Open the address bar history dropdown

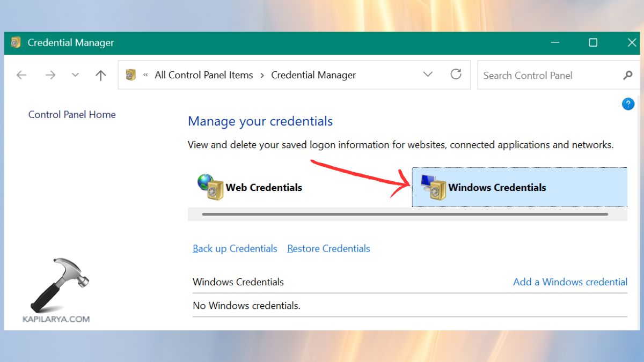(x=428, y=75)
